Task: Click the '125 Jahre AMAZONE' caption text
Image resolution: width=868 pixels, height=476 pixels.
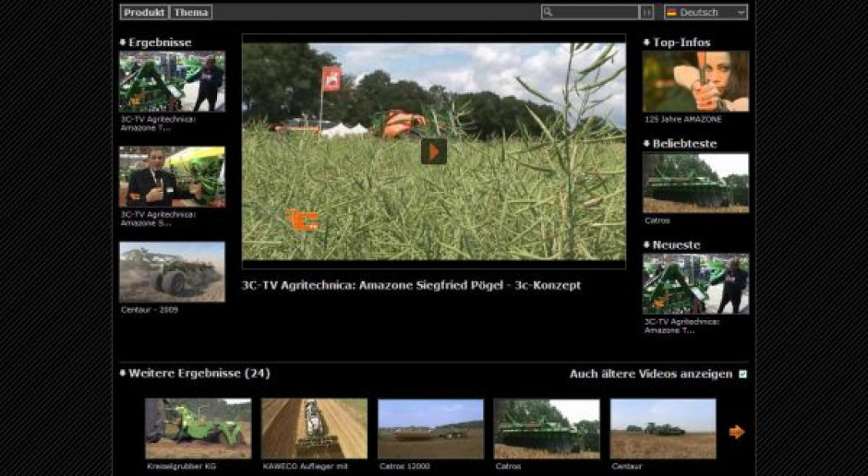Action: (x=683, y=119)
